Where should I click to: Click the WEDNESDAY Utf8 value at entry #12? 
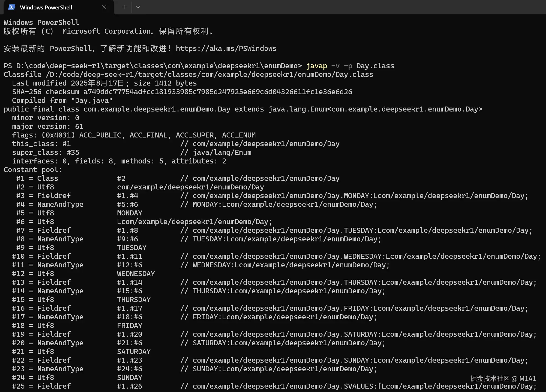coord(136,274)
